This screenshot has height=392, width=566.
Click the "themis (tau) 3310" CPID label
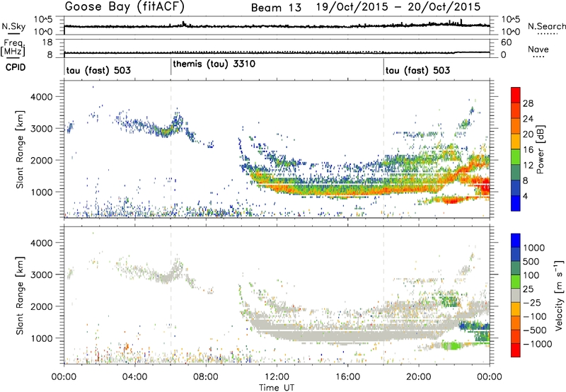coord(214,64)
